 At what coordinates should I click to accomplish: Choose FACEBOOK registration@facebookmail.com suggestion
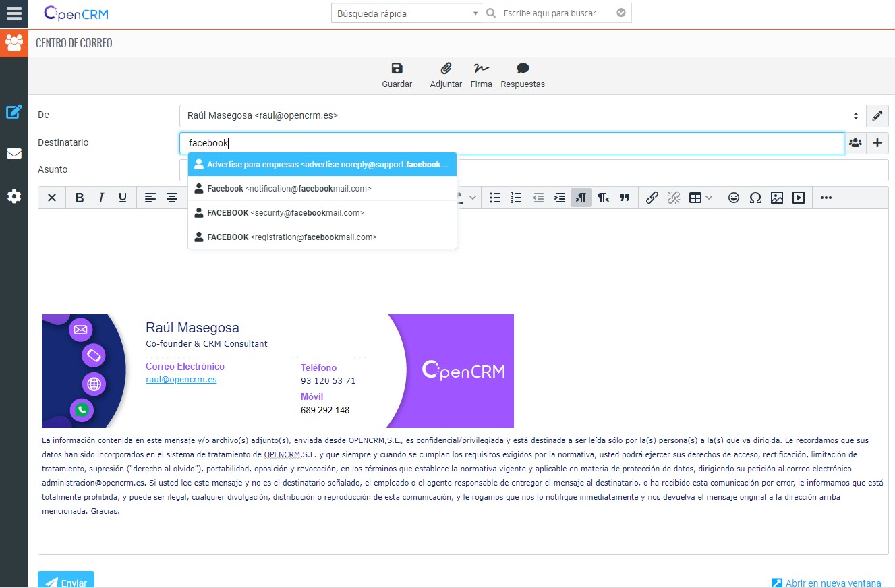(x=322, y=237)
